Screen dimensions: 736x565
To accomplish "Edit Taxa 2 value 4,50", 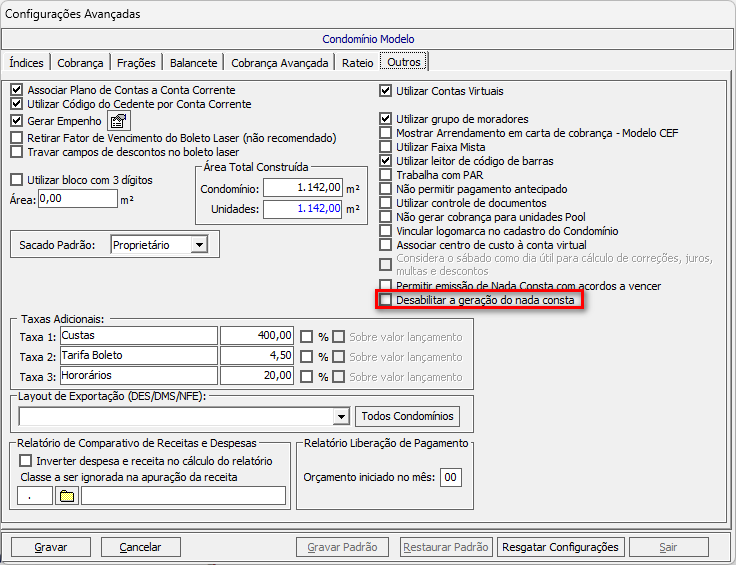I will (x=257, y=356).
